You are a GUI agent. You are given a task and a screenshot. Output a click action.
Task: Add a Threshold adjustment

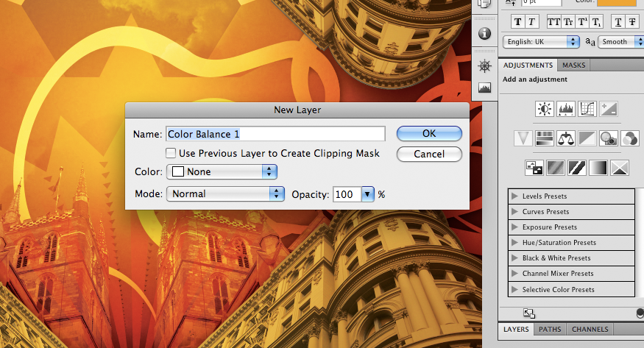click(x=576, y=168)
